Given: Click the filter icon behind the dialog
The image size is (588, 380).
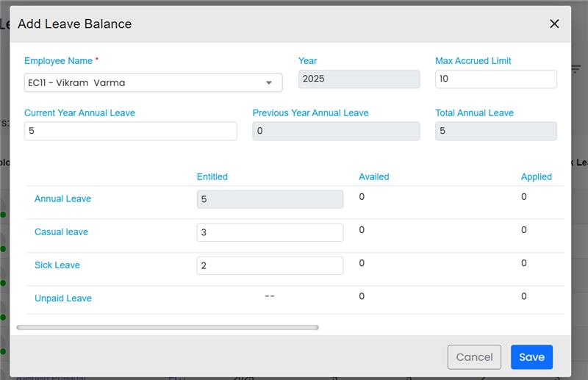Looking at the screenshot, I should point(576,69).
